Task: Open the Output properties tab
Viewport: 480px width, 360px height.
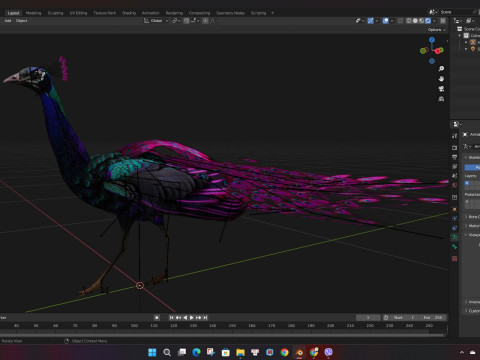Action: tap(454, 157)
